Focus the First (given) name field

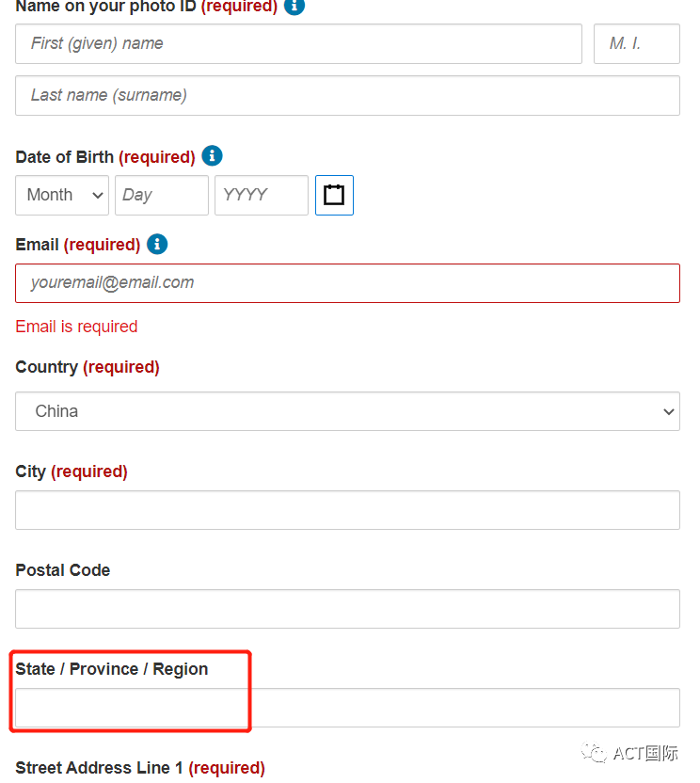(298, 43)
